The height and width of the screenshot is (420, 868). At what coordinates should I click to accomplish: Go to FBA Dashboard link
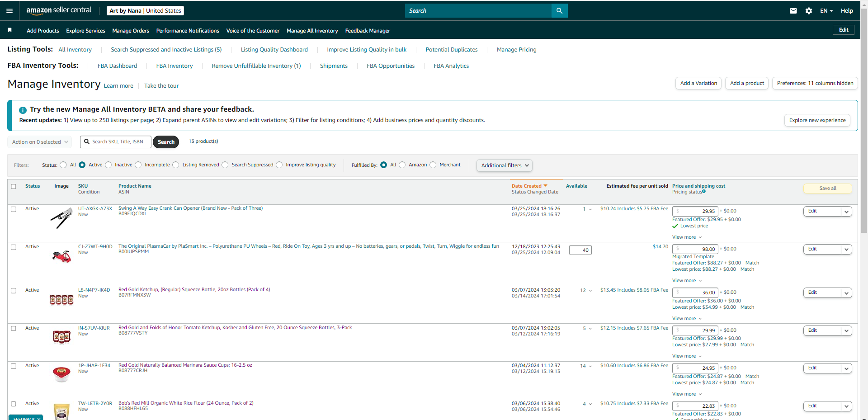pos(117,66)
